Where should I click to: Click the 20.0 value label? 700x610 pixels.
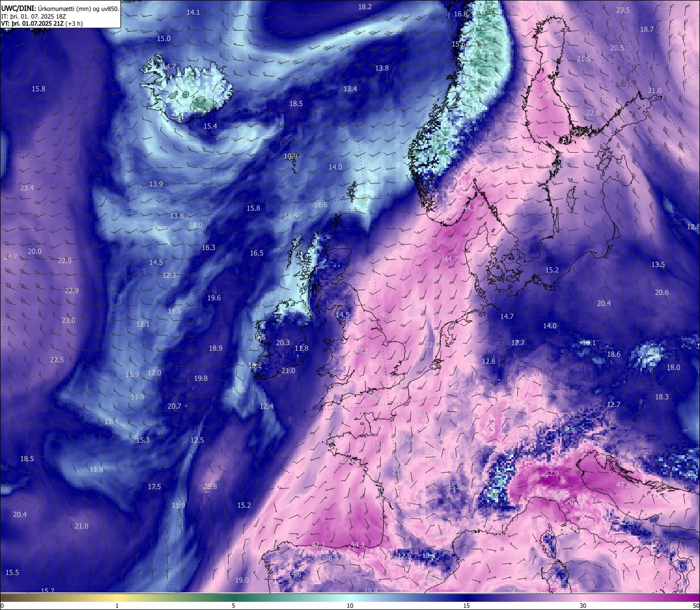pyautogui.click(x=34, y=251)
